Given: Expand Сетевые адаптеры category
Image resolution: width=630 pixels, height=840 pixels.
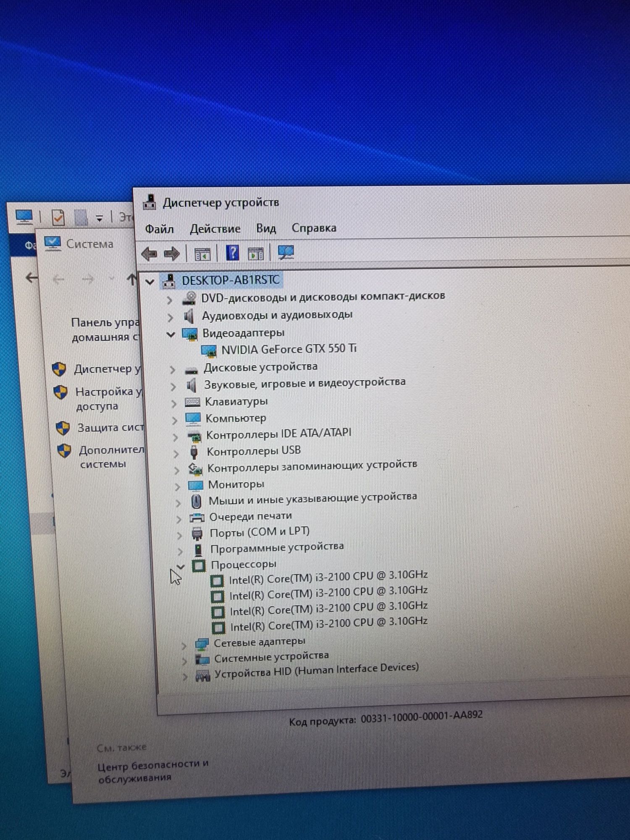Looking at the screenshot, I should coord(184,646).
